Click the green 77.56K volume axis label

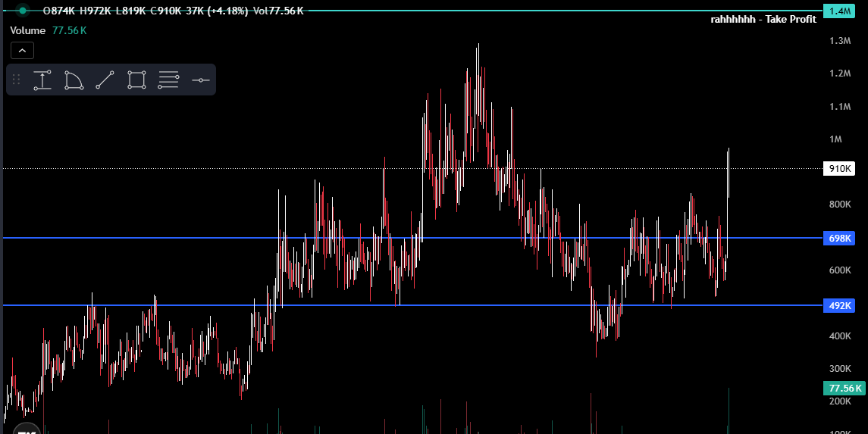point(844,388)
